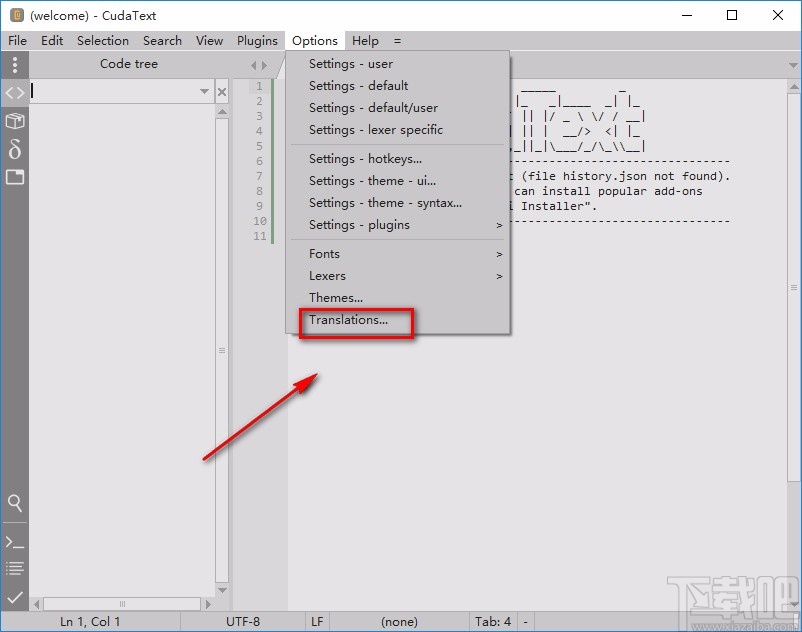The width and height of the screenshot is (802, 632).
Task: Maximize the CudaText window
Action: pos(732,15)
